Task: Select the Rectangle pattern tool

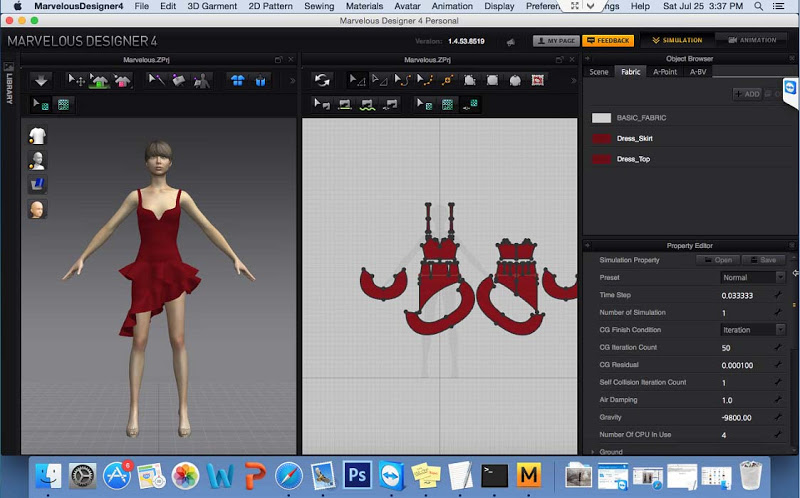Action: click(492, 80)
